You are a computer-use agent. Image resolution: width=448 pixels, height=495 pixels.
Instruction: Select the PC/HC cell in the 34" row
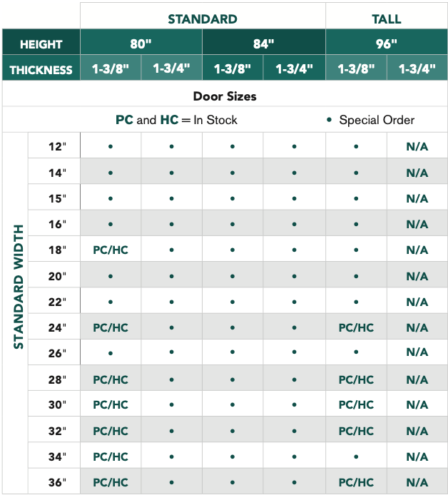click(111, 456)
